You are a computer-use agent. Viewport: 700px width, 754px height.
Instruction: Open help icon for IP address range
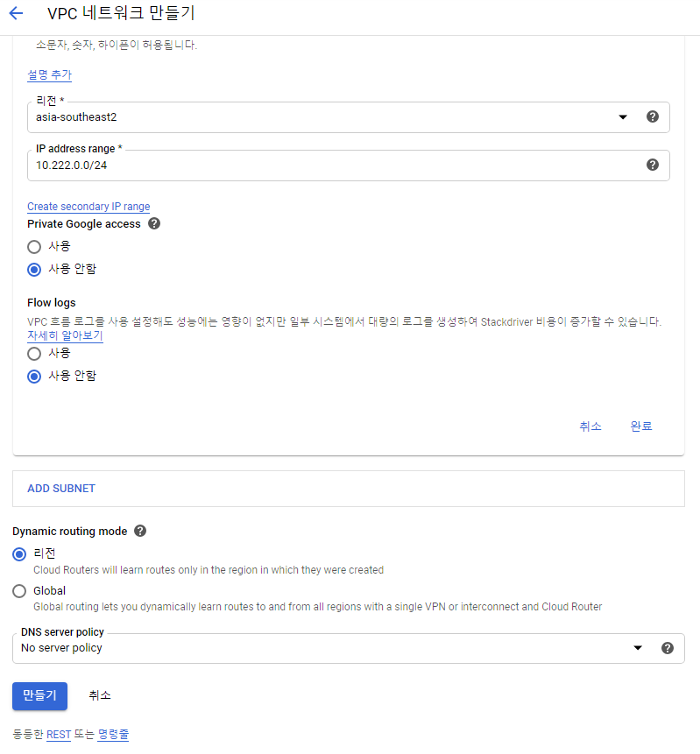(653, 165)
